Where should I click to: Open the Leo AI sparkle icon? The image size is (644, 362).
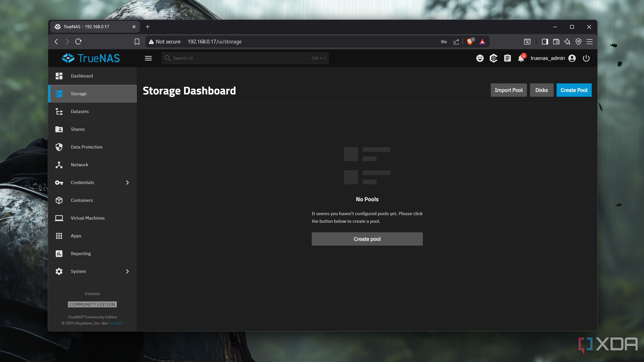[x=567, y=41]
